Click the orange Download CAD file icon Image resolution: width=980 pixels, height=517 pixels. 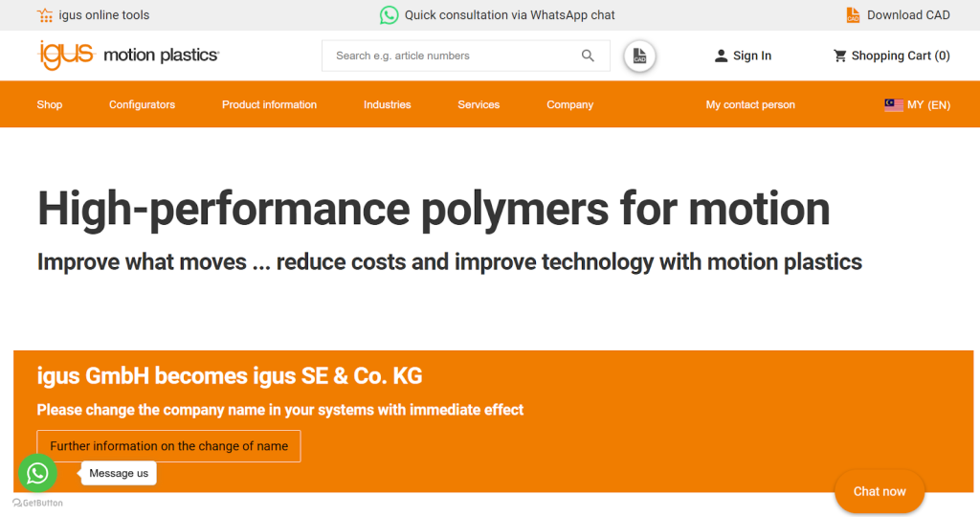click(x=853, y=15)
